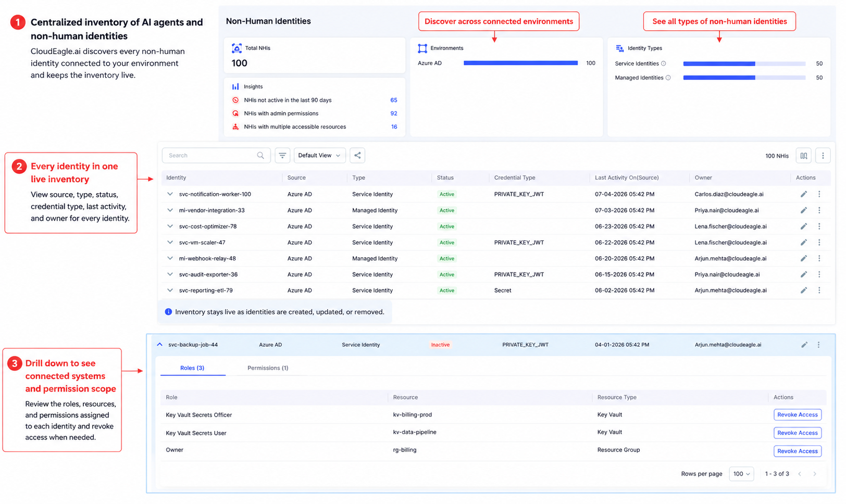Screen dimensions: 846x504
Task: Open more actions for svc-backup-job-44
Action: click(818, 345)
